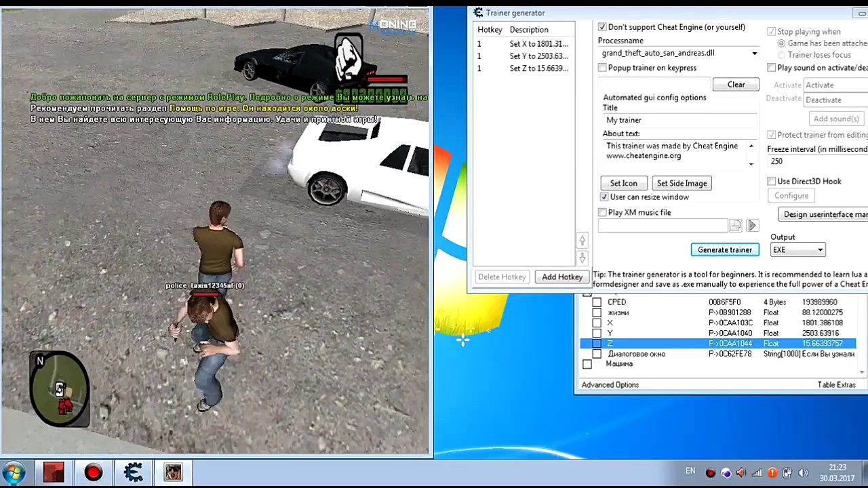The width and height of the screenshot is (868, 488).
Task: Click the Set Icon button
Action: coord(623,183)
